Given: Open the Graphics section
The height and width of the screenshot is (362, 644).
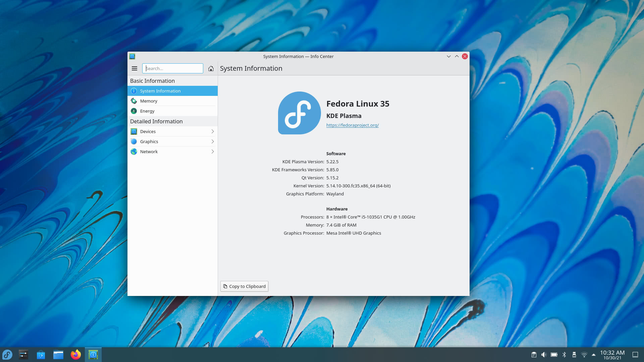Looking at the screenshot, I should [x=149, y=141].
